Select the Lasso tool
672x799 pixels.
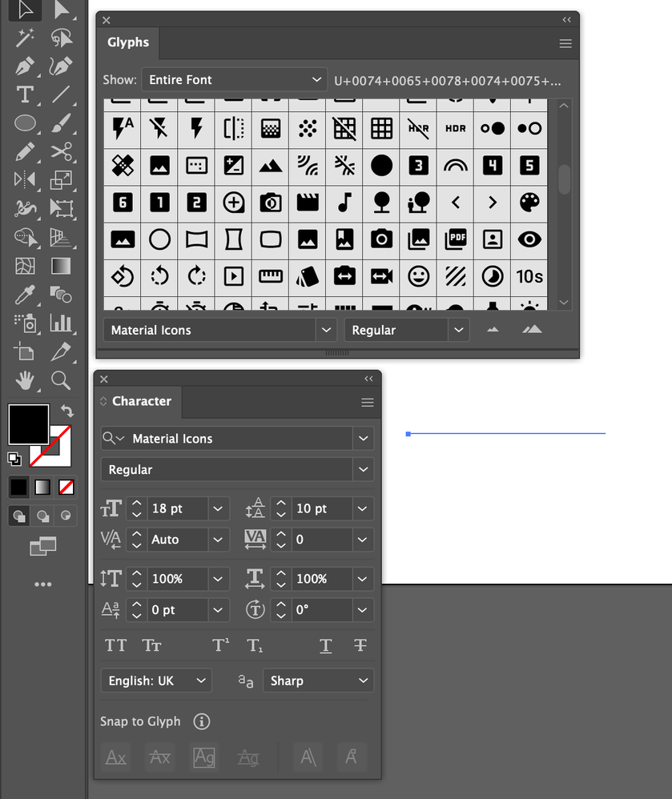click(x=61, y=38)
